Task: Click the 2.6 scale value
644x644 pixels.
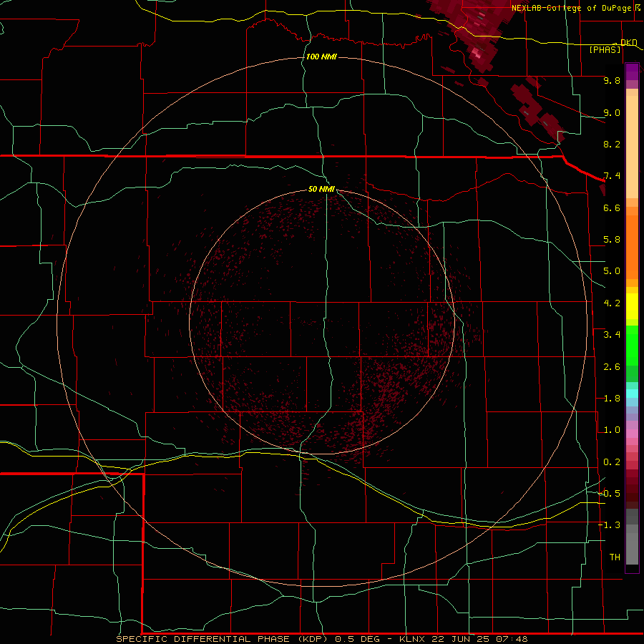Action: pyautogui.click(x=612, y=367)
